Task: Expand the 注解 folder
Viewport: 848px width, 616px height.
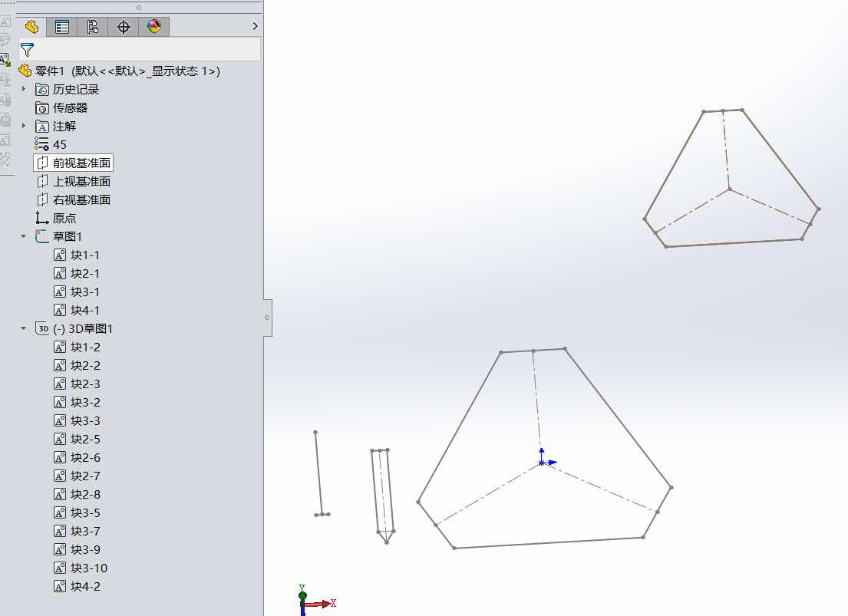Action: 24,126
